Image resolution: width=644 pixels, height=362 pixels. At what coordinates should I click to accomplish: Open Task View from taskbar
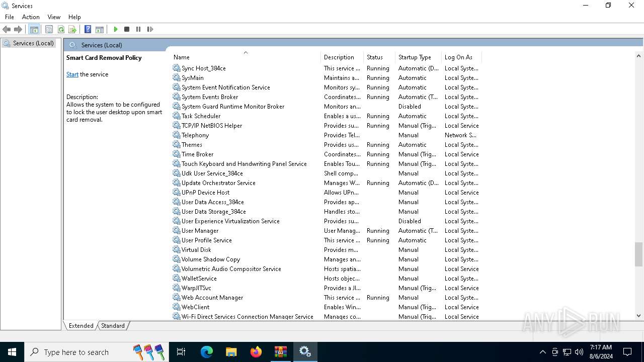coord(181,352)
